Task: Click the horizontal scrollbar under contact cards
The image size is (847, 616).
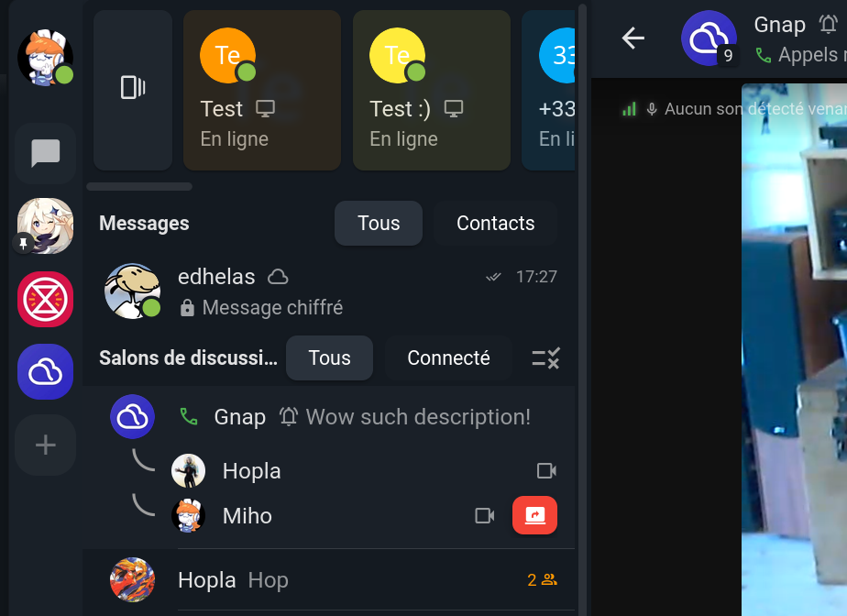Action: tap(139, 186)
